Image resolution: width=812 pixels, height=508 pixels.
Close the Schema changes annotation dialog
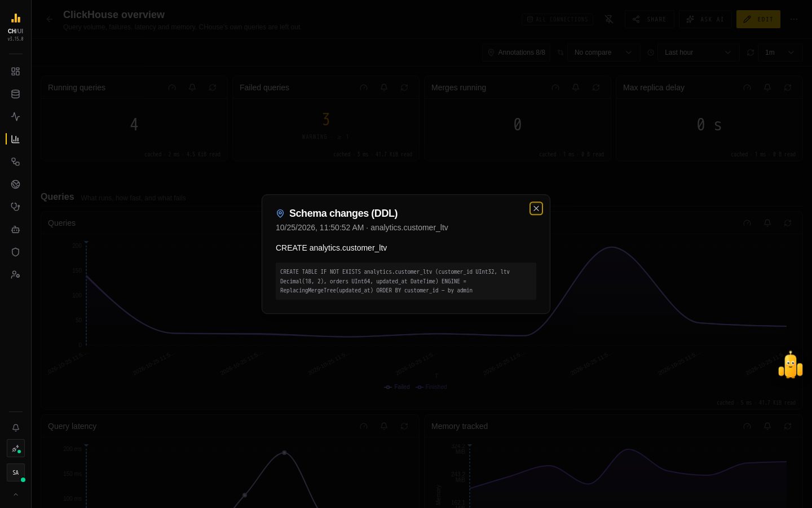coord(536,208)
